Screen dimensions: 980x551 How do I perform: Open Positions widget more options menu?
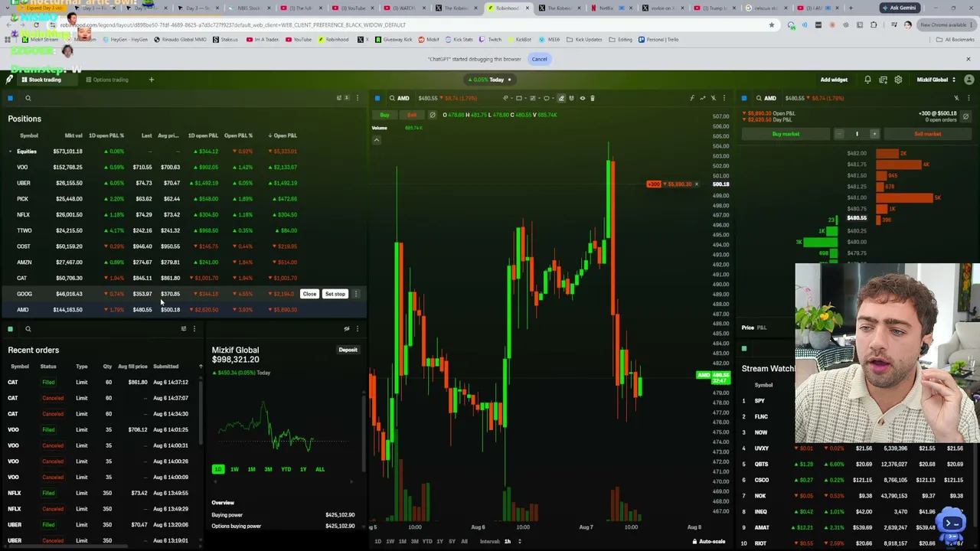[x=357, y=98]
